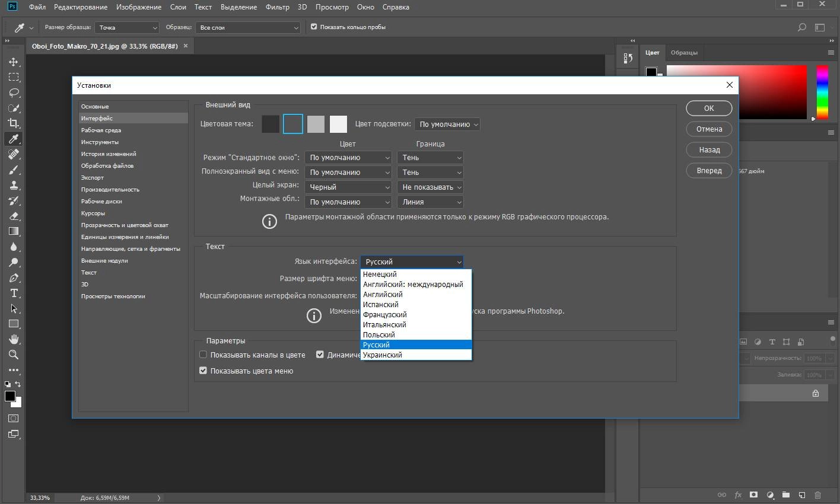
Task: Open the Монтажные обл. 'Линия' dropdown
Action: pos(430,202)
